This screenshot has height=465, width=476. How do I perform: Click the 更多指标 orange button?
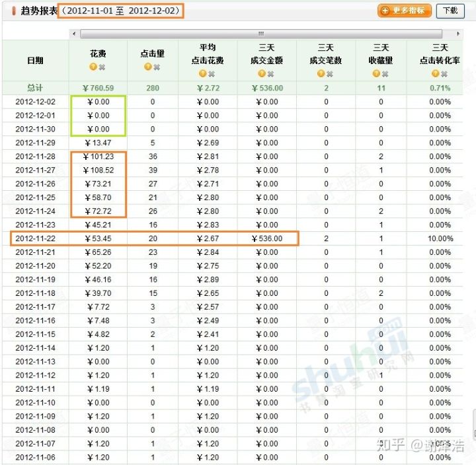click(404, 11)
